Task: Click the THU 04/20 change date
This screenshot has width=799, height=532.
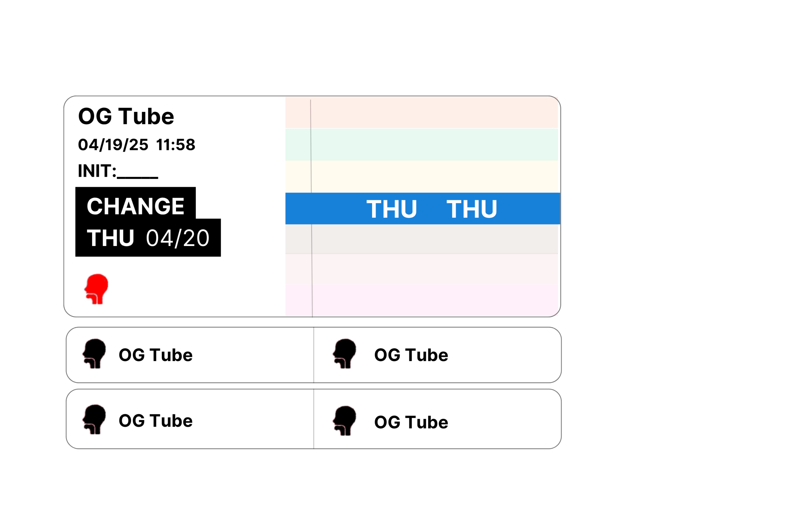Action: (x=148, y=238)
